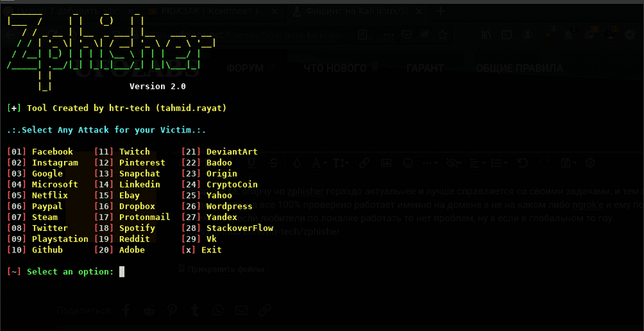This screenshot has height=331, width=644.
Task: Click '[x] Exit' terminal entry
Action: coord(201,249)
